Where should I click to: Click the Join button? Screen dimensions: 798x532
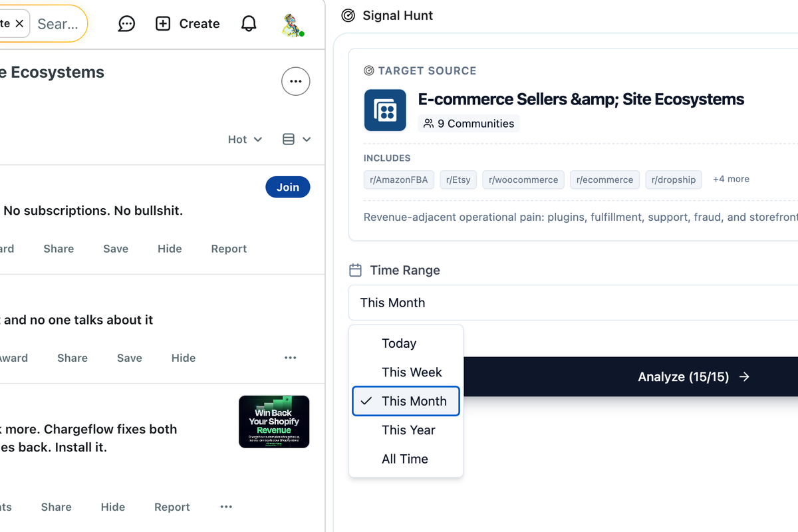288,188
